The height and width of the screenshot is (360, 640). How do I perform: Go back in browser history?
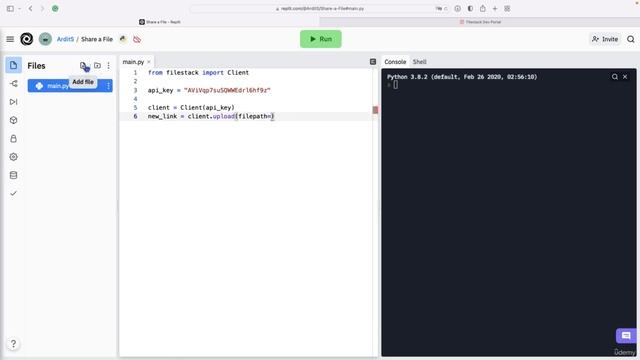[x=31, y=8]
